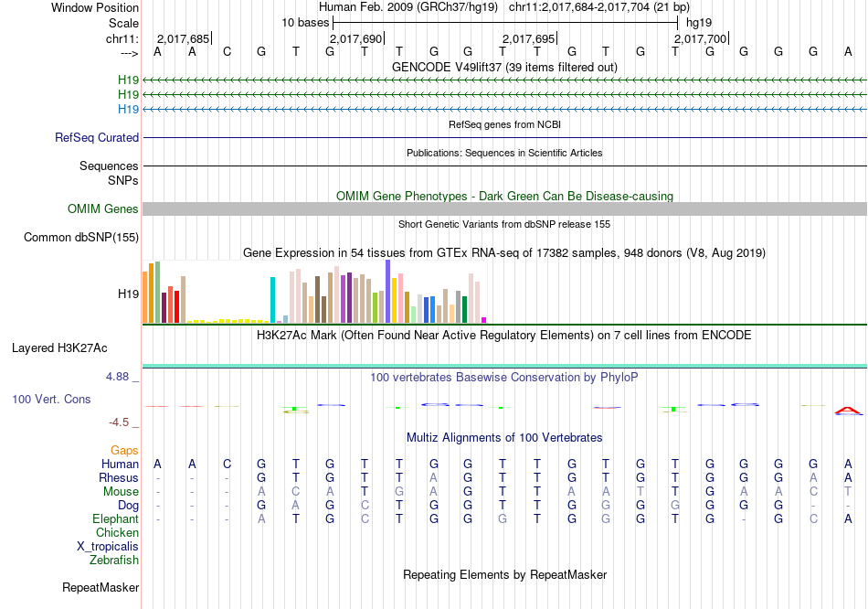Select the Common dbSNP(155) track label
The width and height of the screenshot is (868, 609).
(x=81, y=238)
